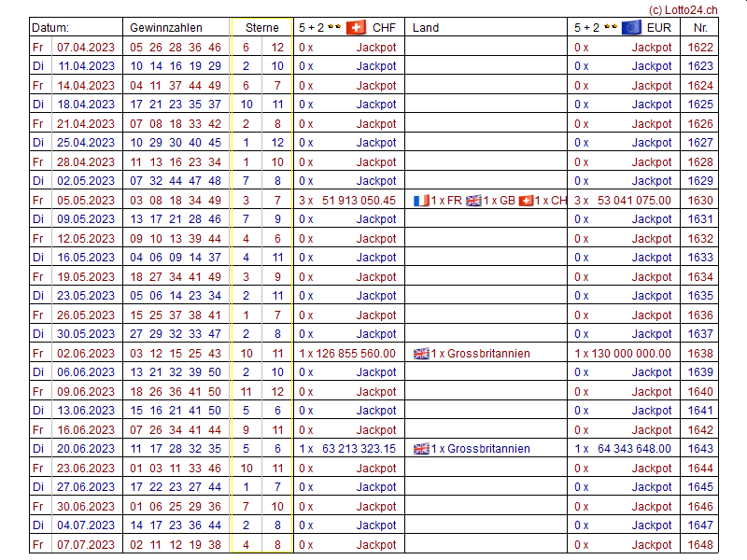Image resolution: width=747 pixels, height=560 pixels.
Task: Click the Nr. column header
Action: pos(700,28)
